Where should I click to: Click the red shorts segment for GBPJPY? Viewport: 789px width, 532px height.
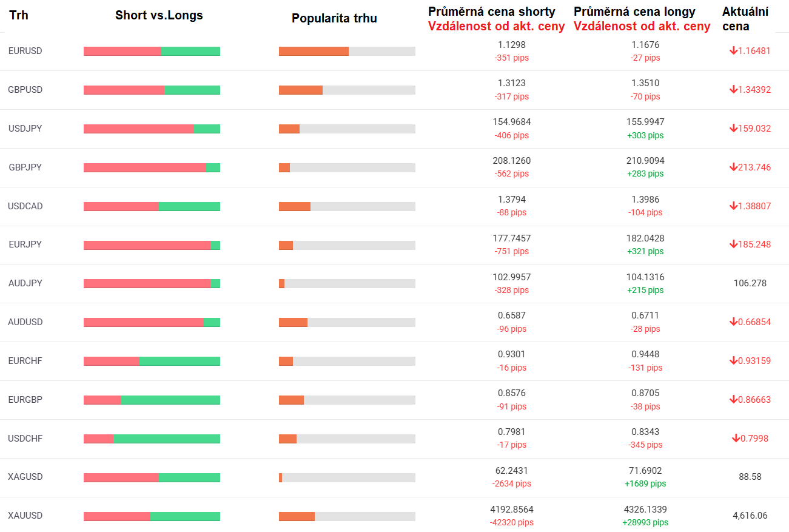144,167
